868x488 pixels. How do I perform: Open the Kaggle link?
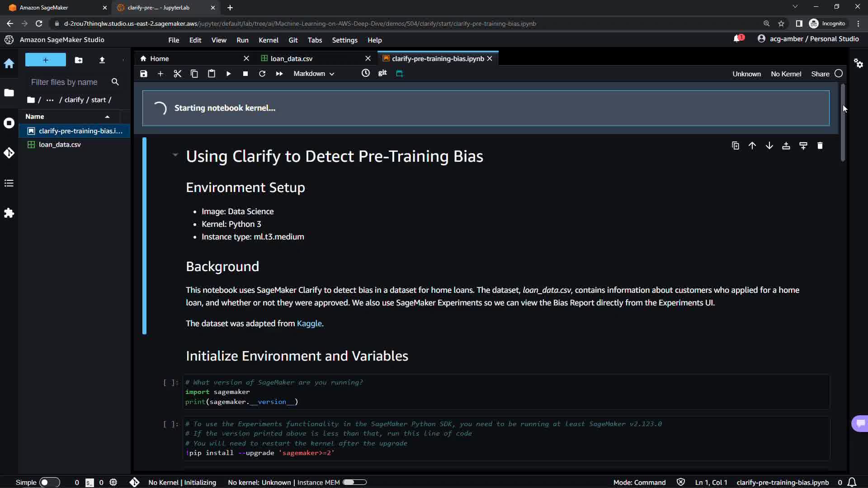[x=309, y=324]
